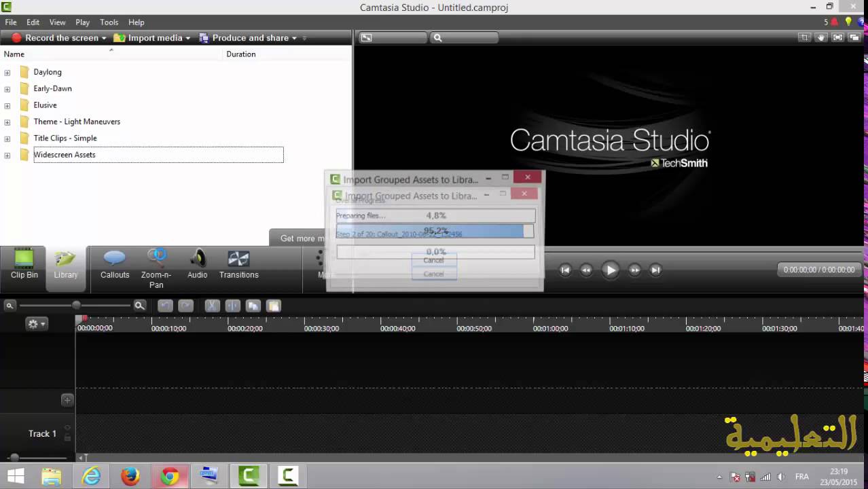Click the step backward button
868x489 pixels.
tap(586, 270)
